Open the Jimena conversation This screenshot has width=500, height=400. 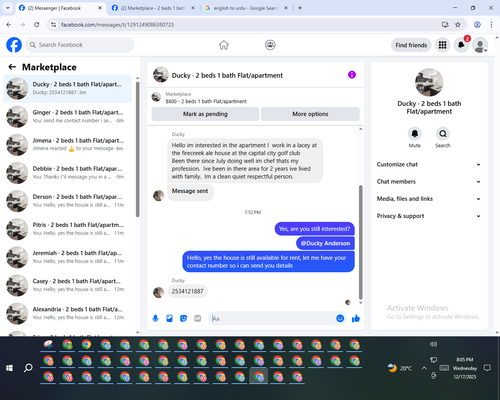pos(67,145)
